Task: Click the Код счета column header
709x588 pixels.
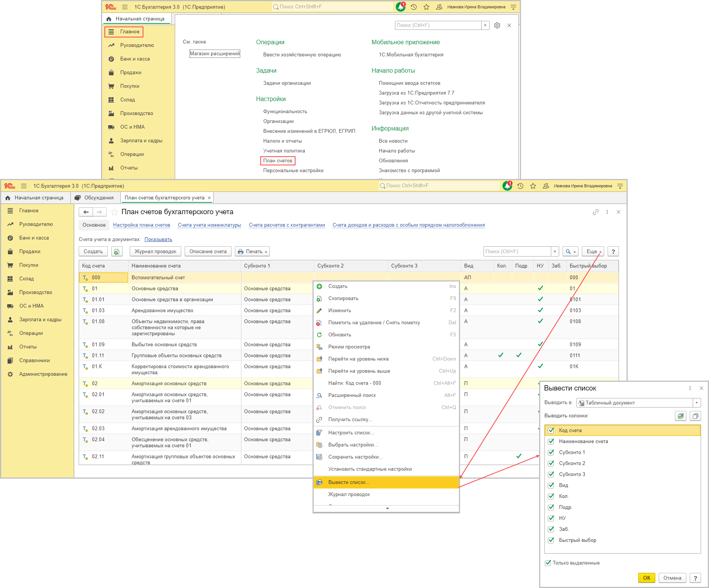Action: coord(104,266)
